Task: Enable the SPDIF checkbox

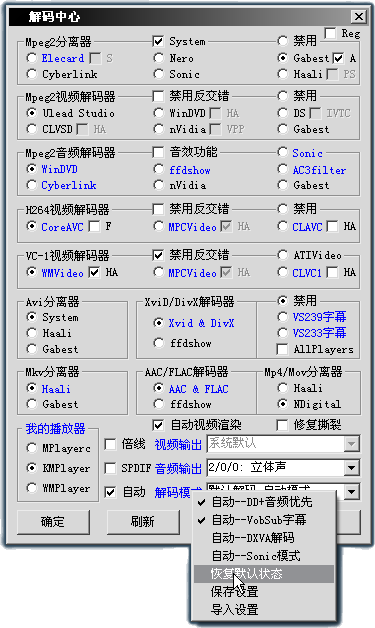Action: point(110,468)
